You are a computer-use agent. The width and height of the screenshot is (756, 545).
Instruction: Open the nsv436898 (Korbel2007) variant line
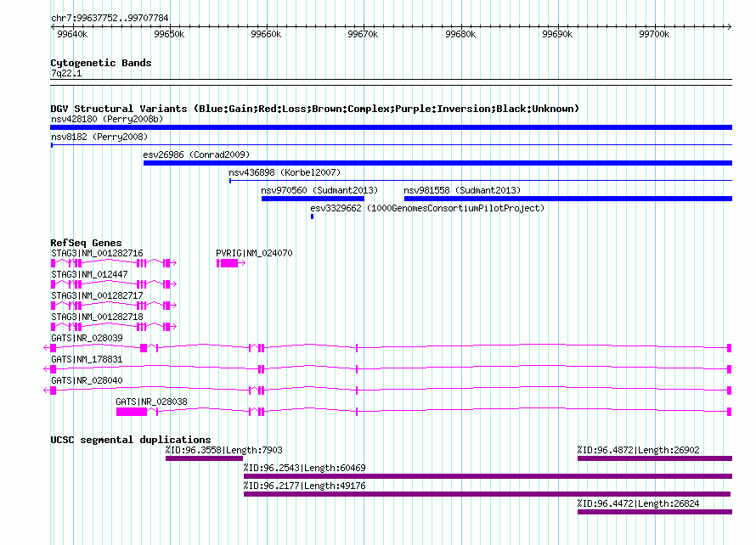pyautogui.click(x=481, y=181)
